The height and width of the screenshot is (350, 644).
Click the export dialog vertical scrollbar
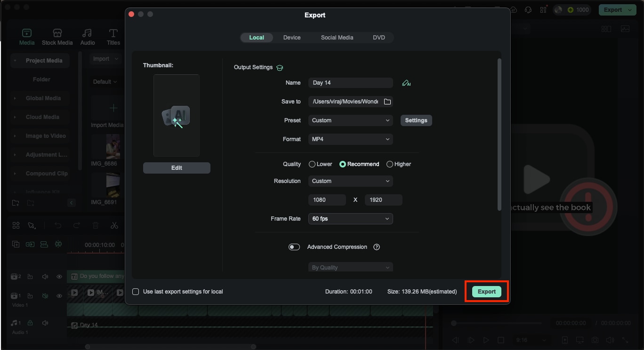pos(499,134)
